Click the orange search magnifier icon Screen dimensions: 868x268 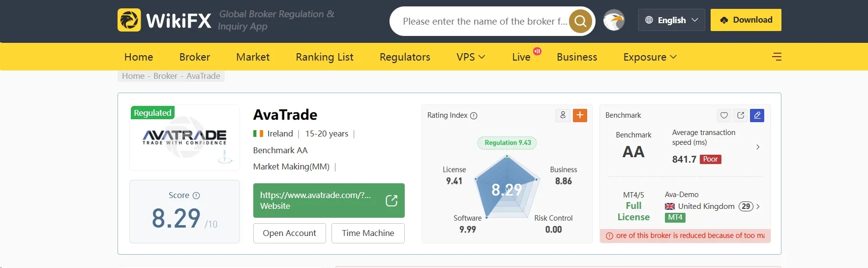580,21
